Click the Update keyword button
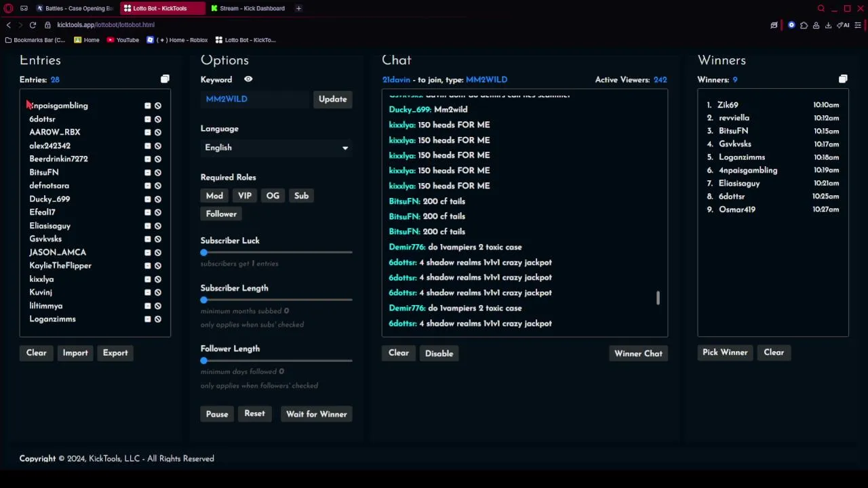 point(332,99)
